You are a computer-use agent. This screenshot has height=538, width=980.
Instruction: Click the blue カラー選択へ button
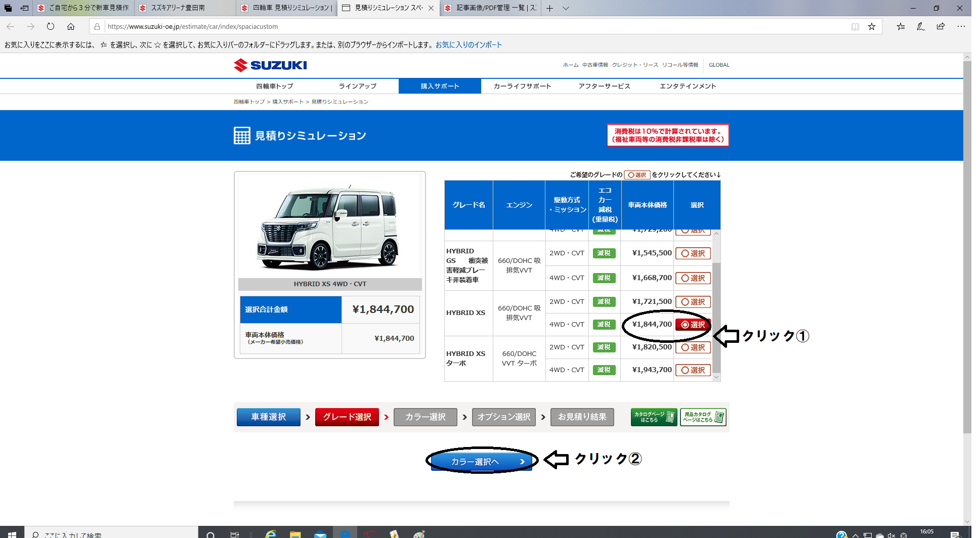point(482,462)
